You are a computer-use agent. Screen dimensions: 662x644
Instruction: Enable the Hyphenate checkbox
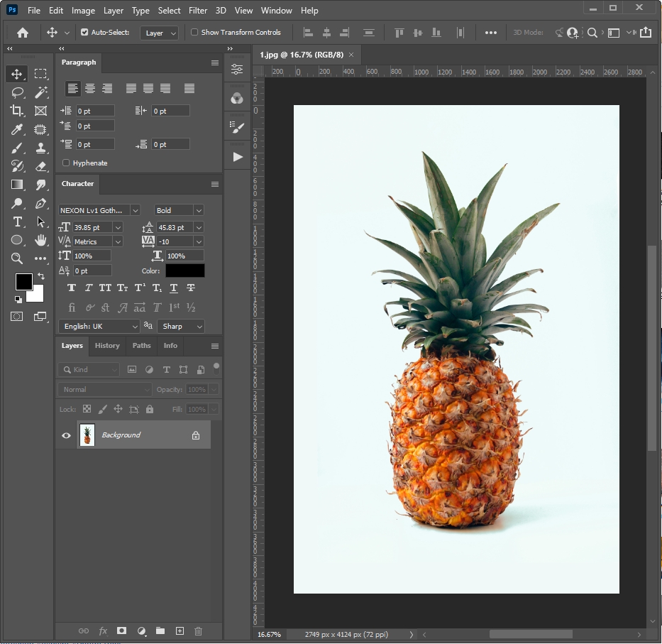pos(66,163)
